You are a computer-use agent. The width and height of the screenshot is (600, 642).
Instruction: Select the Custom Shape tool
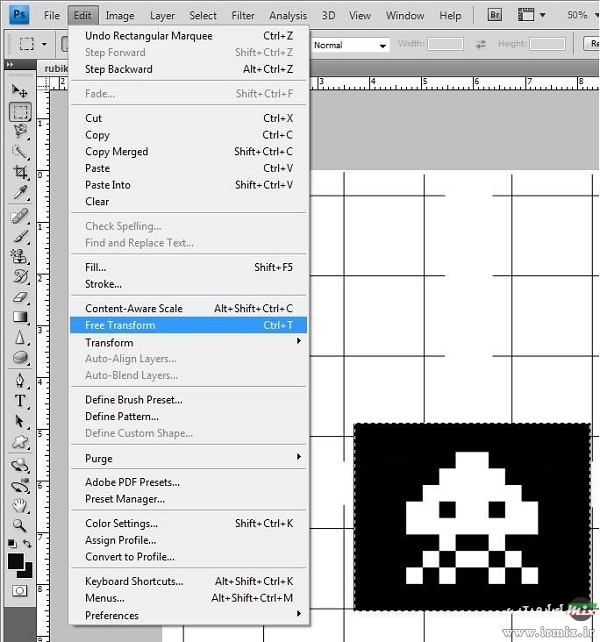pyautogui.click(x=20, y=442)
